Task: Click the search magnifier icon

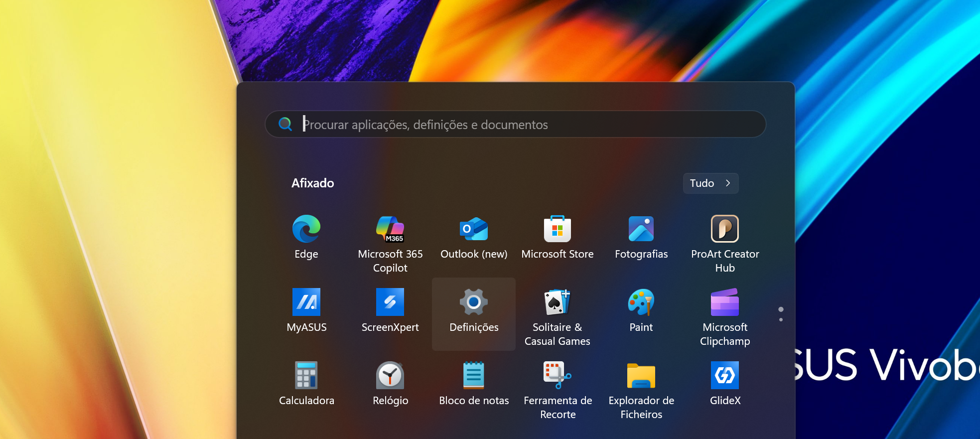Action: [x=285, y=124]
